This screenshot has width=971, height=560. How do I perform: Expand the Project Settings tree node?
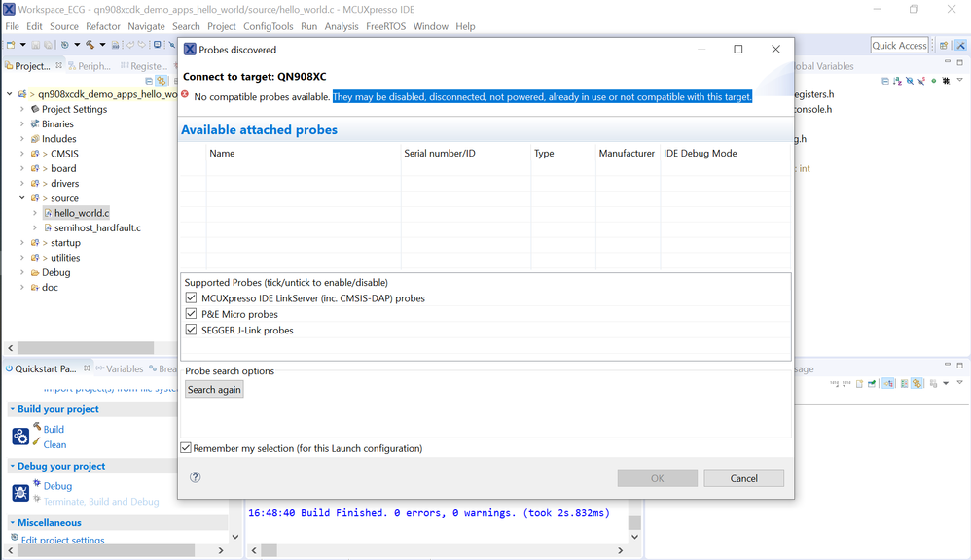[x=22, y=109]
